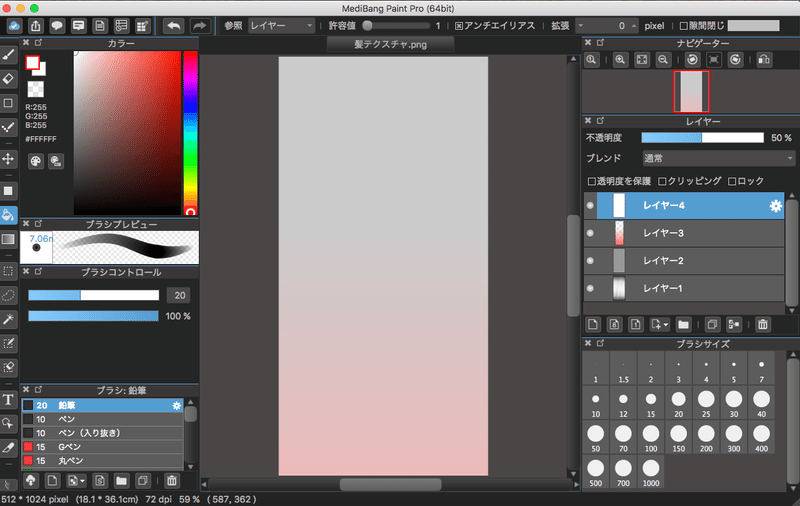Click canvas horizontal scrollbar
Image resolution: width=800 pixels, height=506 pixels.
[x=390, y=484]
